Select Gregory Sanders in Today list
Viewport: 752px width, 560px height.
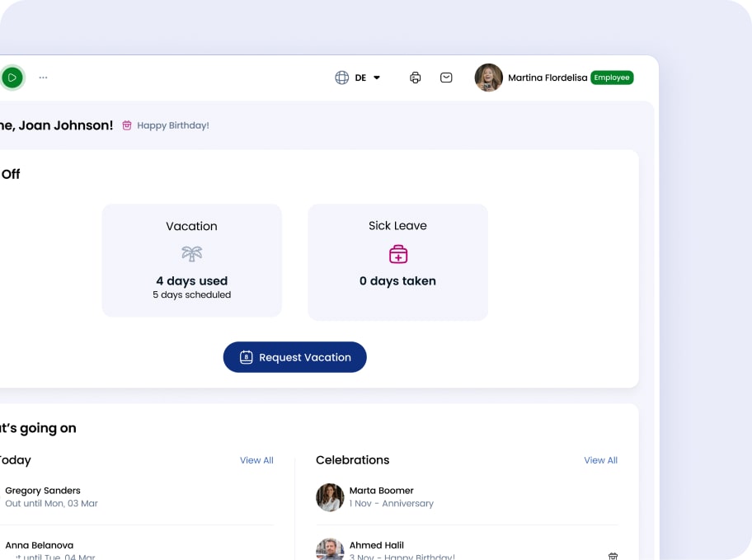coord(43,491)
